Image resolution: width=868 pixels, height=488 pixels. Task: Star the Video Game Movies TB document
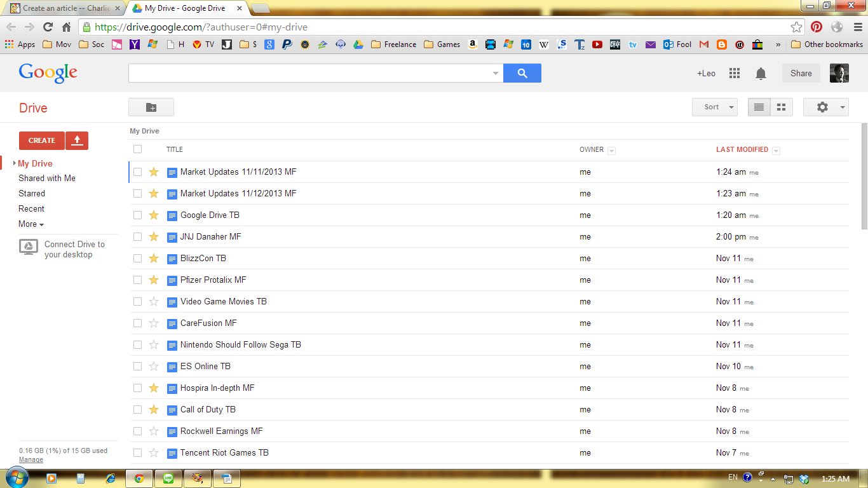tap(153, 302)
